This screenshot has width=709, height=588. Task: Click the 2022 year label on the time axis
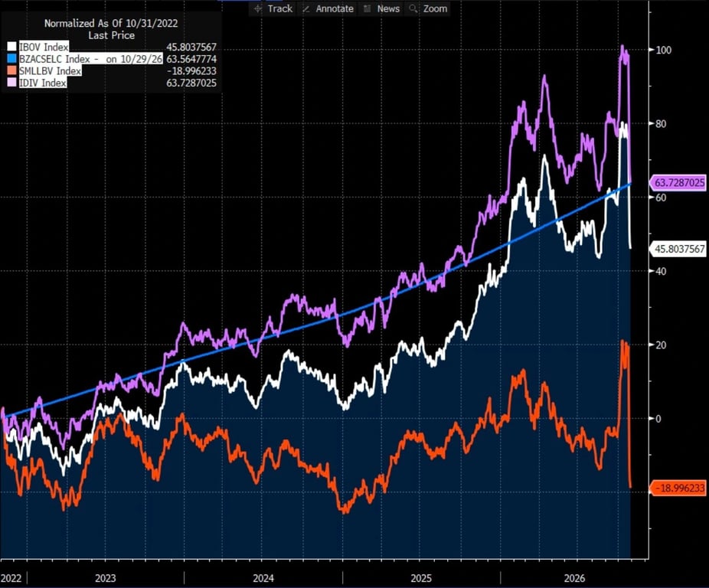11,578
